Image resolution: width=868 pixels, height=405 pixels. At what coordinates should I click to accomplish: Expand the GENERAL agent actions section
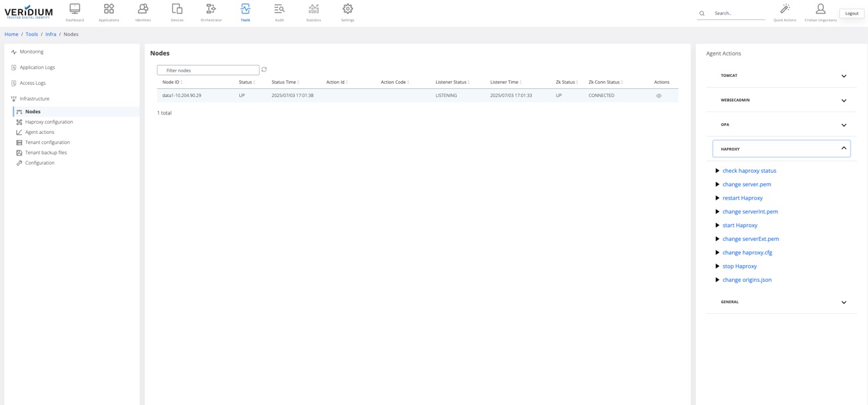coord(843,303)
